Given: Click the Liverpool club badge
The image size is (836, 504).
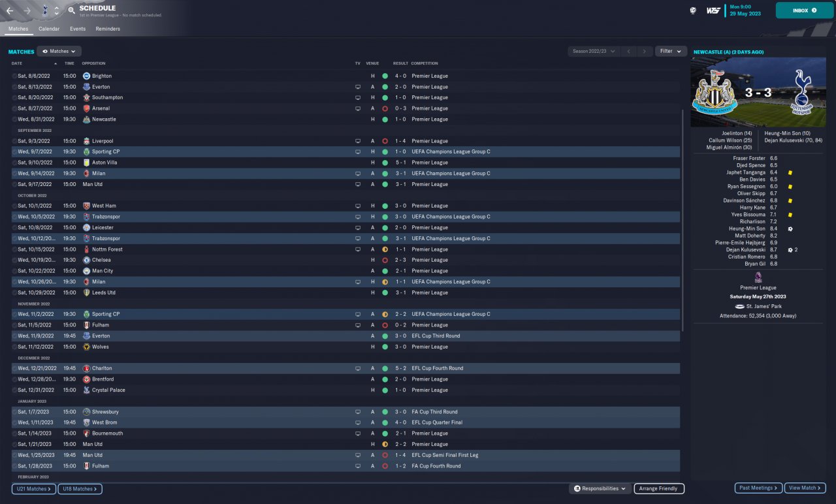Looking at the screenshot, I should tap(86, 141).
